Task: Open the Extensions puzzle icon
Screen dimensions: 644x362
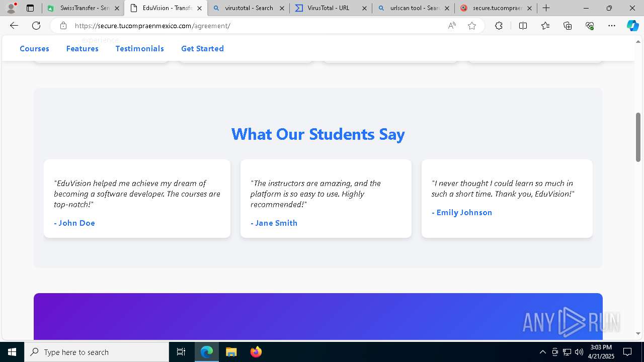Action: tap(499, 26)
